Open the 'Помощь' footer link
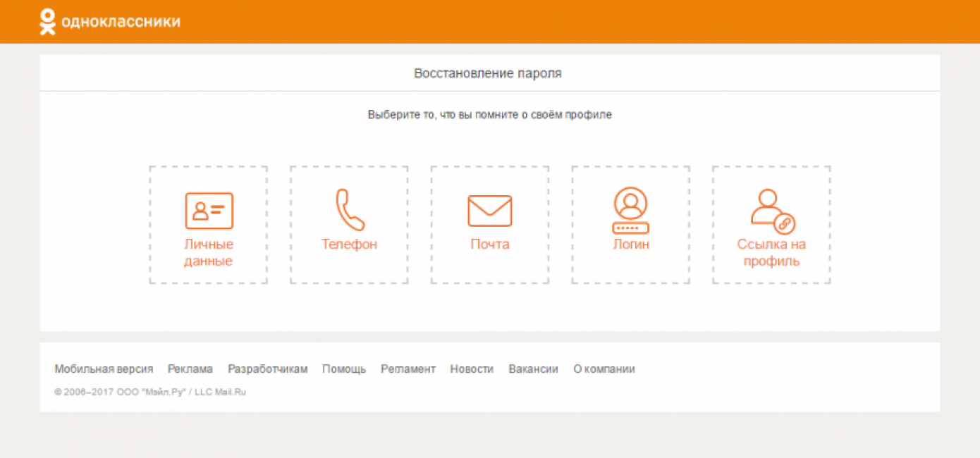Image resolution: width=980 pixels, height=458 pixels. tap(344, 369)
